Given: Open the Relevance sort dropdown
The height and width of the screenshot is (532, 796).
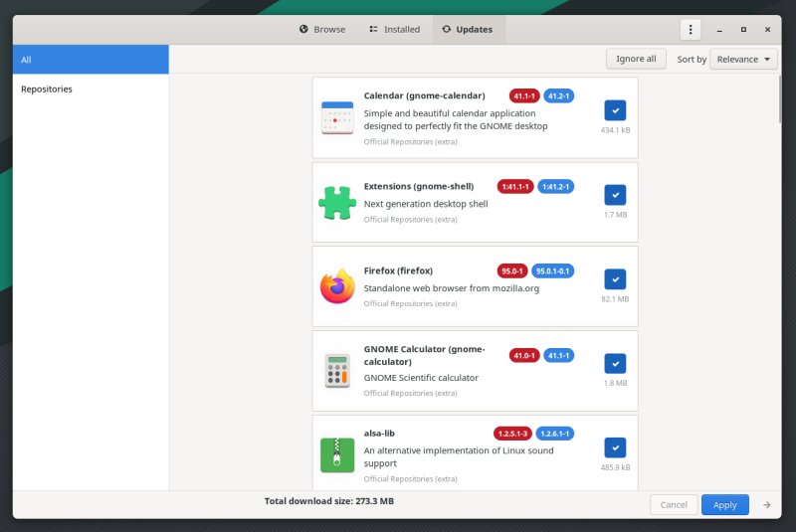Looking at the screenshot, I should (743, 60).
